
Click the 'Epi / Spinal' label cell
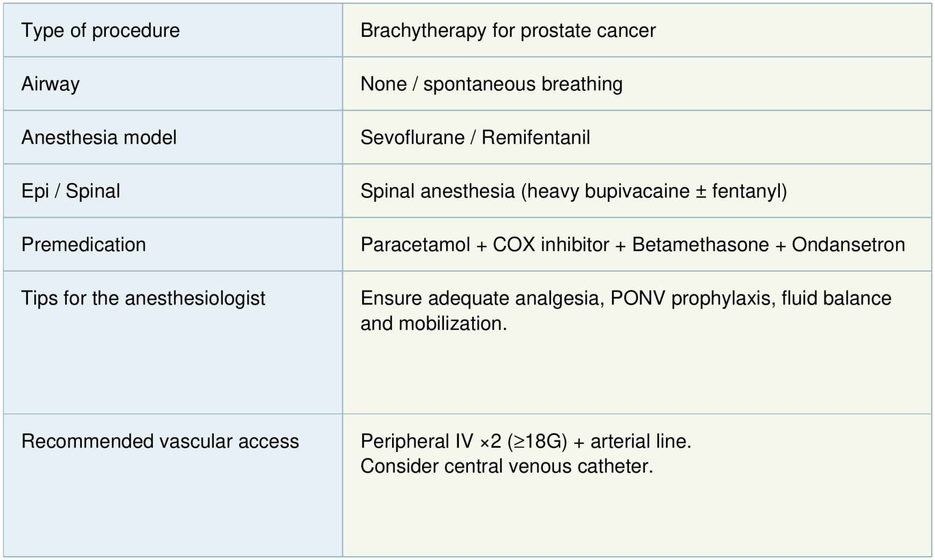click(x=71, y=191)
